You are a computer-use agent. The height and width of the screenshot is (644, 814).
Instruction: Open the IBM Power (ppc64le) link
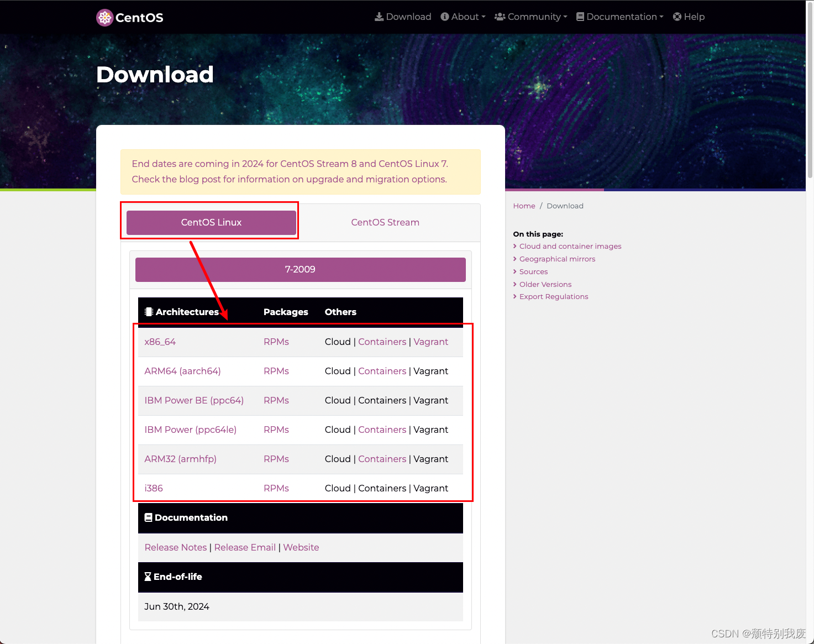(191, 430)
